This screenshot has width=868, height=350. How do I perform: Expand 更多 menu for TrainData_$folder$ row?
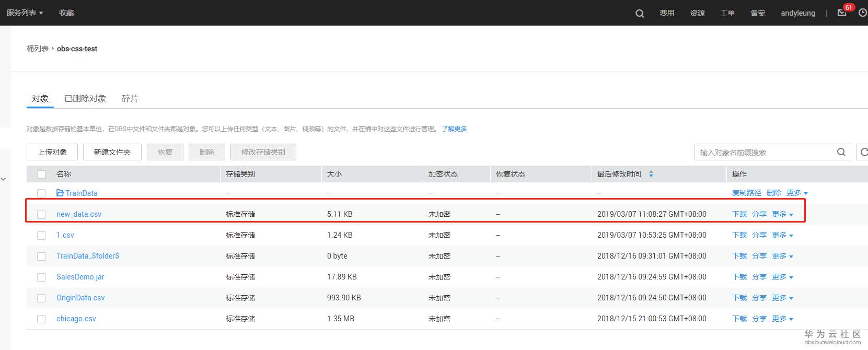pos(782,256)
